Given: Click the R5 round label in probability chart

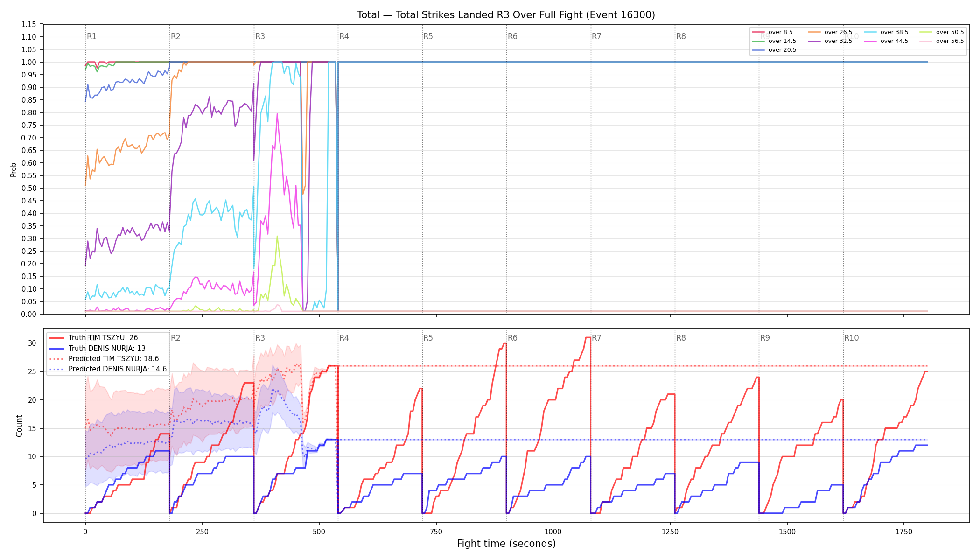Looking at the screenshot, I should click(x=428, y=36).
